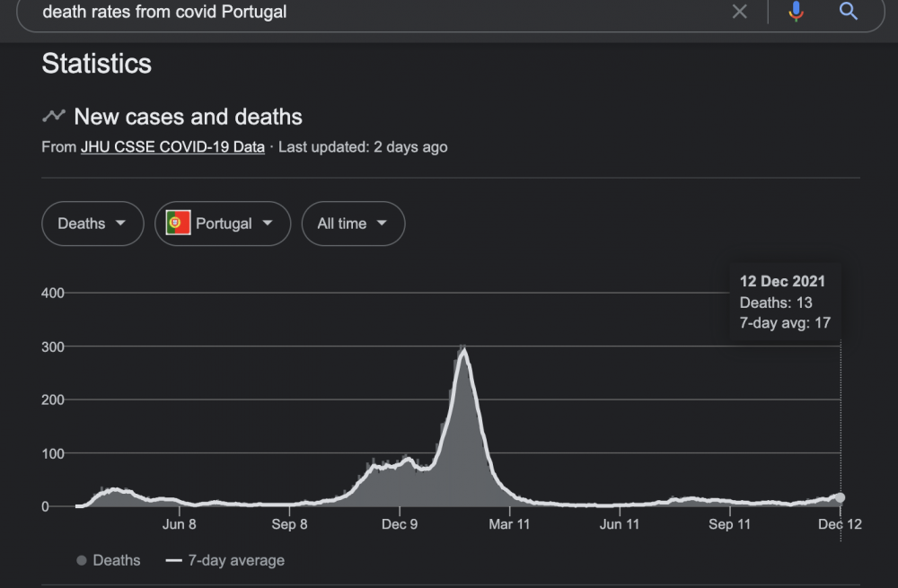Click the 7-day average legend line
Image resolution: width=898 pixels, height=588 pixels.
click(174, 560)
